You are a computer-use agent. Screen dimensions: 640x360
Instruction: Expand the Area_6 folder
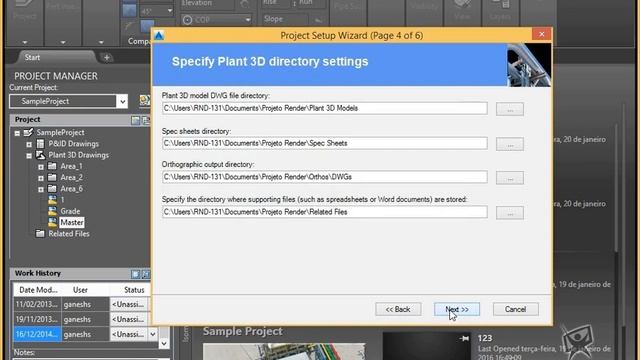click(x=41, y=189)
